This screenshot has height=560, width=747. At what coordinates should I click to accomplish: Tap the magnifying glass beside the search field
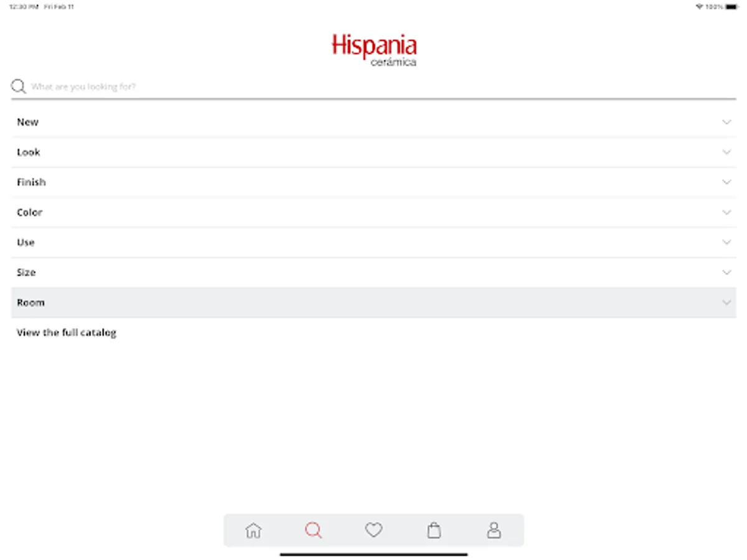tap(19, 86)
